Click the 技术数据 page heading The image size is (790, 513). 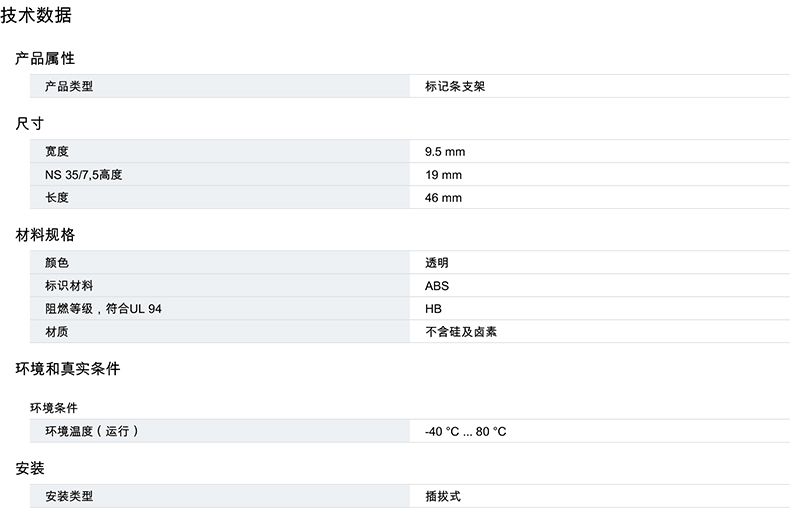point(36,16)
